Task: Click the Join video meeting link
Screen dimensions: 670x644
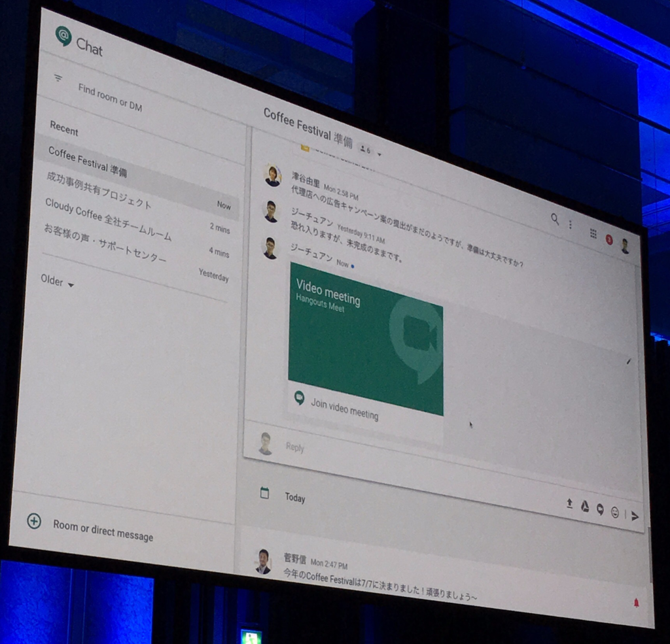Action: pyautogui.click(x=344, y=409)
